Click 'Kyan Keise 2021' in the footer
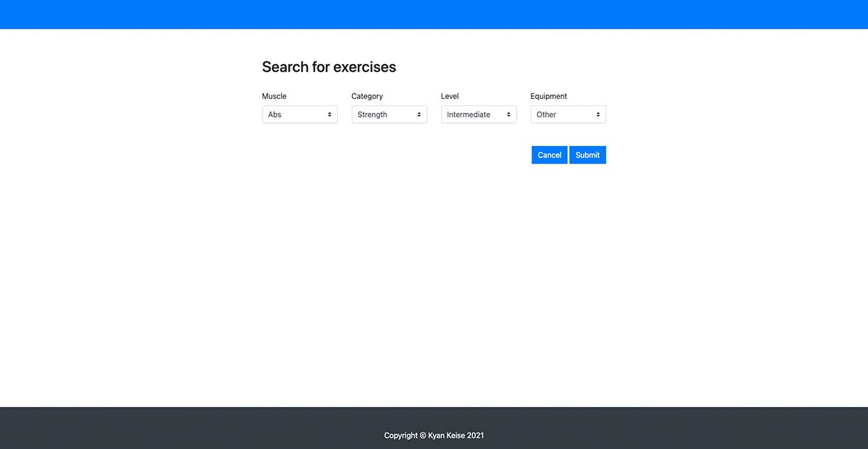 pos(456,435)
